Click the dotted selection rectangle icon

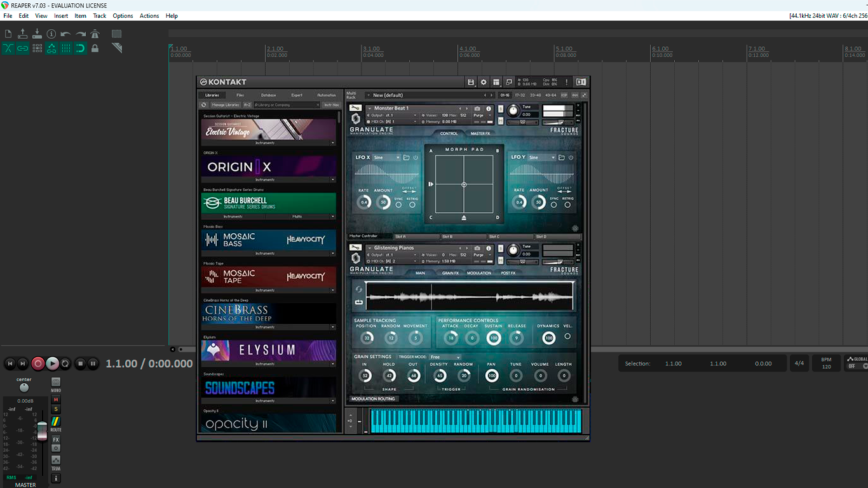click(x=116, y=34)
